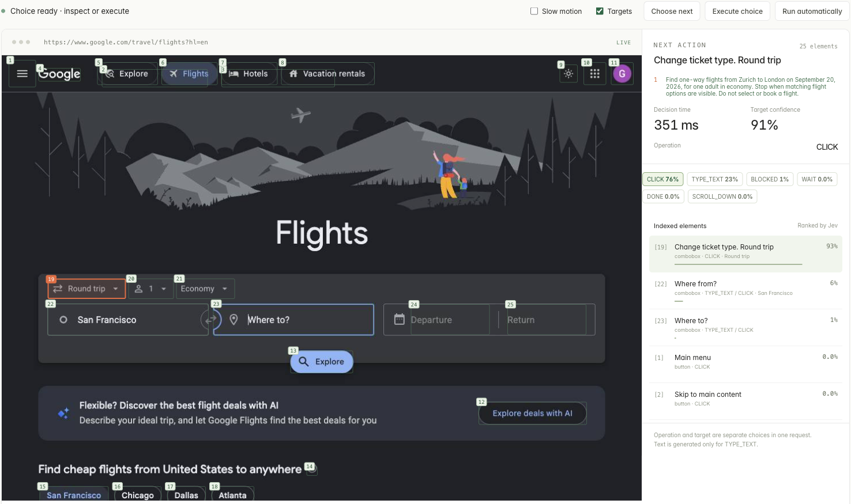Click the "91%" target confidence value
Viewport: 851px width, 504px height.
pyautogui.click(x=765, y=125)
